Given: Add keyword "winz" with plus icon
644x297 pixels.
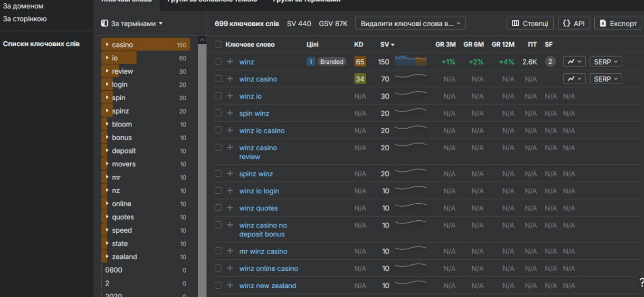Looking at the screenshot, I should pyautogui.click(x=230, y=62).
